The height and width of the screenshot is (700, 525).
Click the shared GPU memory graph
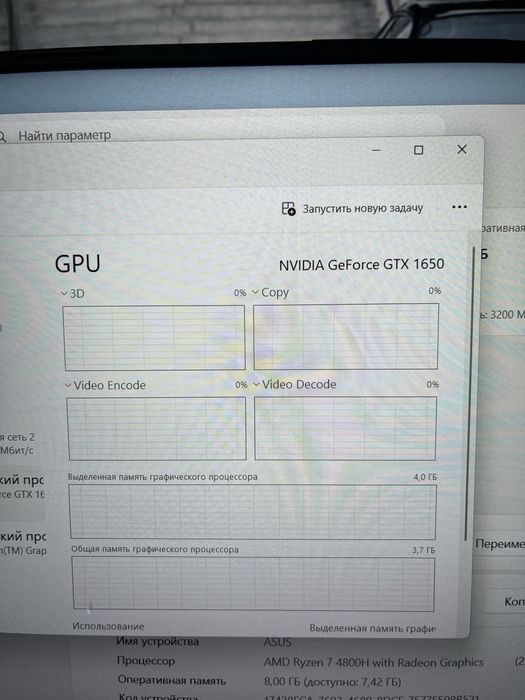[253, 583]
